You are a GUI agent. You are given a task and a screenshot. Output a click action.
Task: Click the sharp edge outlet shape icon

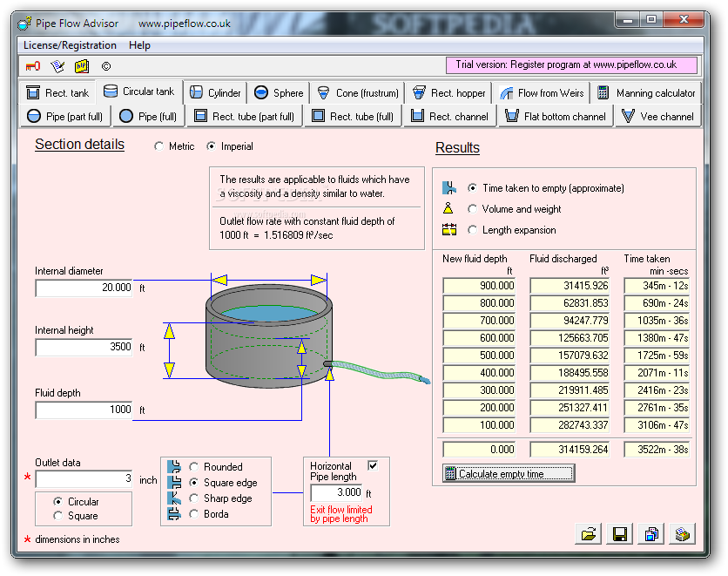tap(174, 498)
